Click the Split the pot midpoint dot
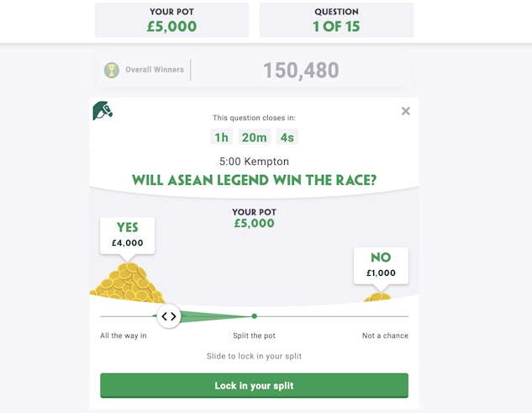The width and height of the screenshot is (532, 413). click(x=254, y=316)
